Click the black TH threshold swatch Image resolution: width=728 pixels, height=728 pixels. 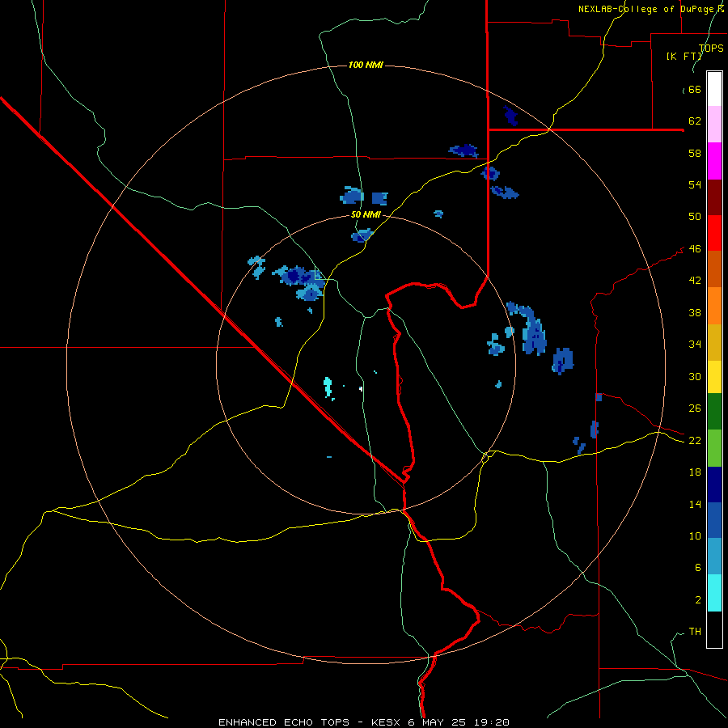714,629
